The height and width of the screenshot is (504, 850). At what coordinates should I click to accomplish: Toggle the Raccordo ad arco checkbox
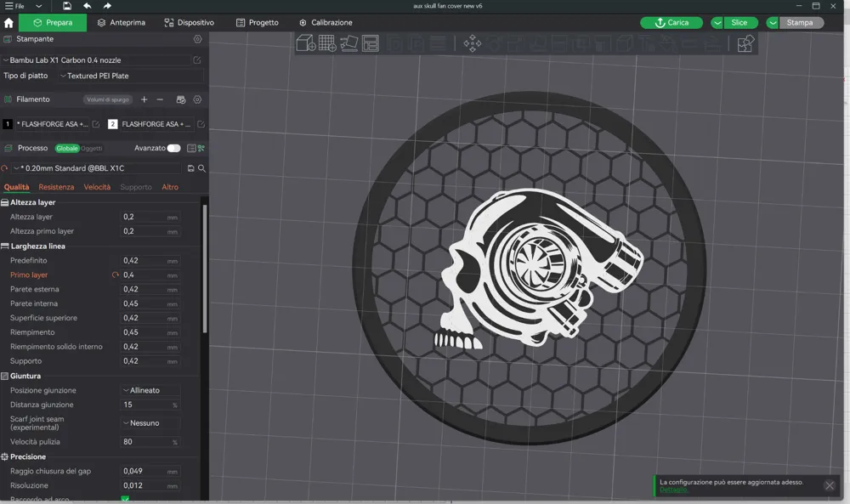coord(125,499)
